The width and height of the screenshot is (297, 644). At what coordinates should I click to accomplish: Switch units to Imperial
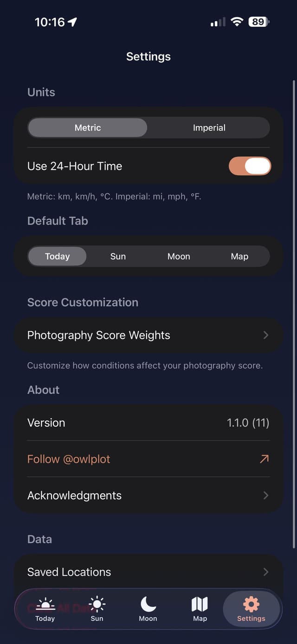click(209, 128)
